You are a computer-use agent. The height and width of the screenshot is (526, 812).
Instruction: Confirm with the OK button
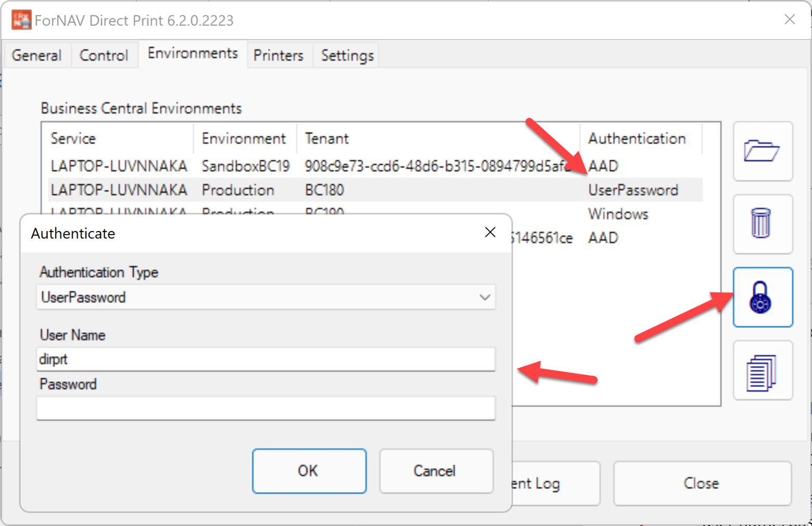coord(309,471)
